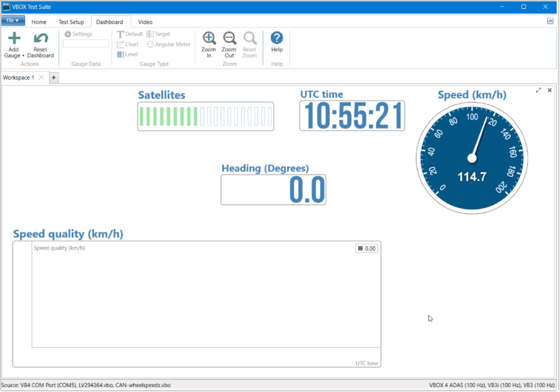The image size is (560, 392).
Task: Select the Satellites level bar gauge
Action: pos(206,116)
